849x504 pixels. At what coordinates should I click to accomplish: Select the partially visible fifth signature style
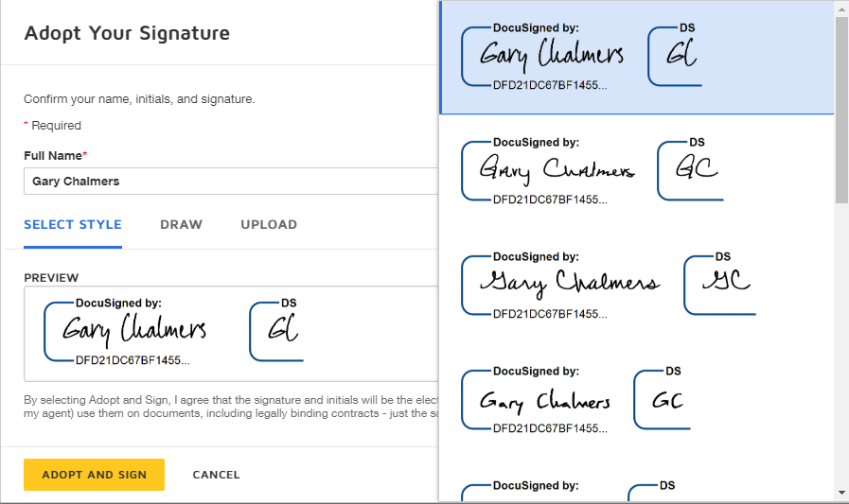[x=637, y=480]
